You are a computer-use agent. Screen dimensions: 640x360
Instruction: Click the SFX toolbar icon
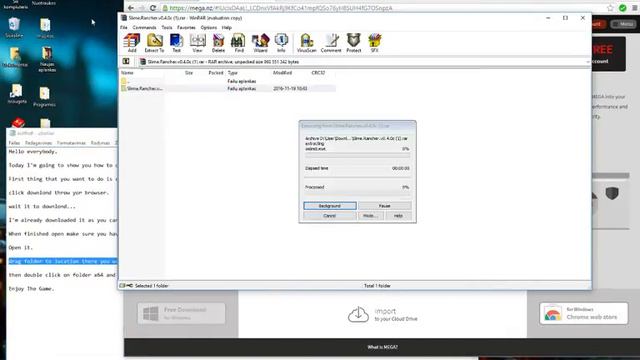[374, 43]
